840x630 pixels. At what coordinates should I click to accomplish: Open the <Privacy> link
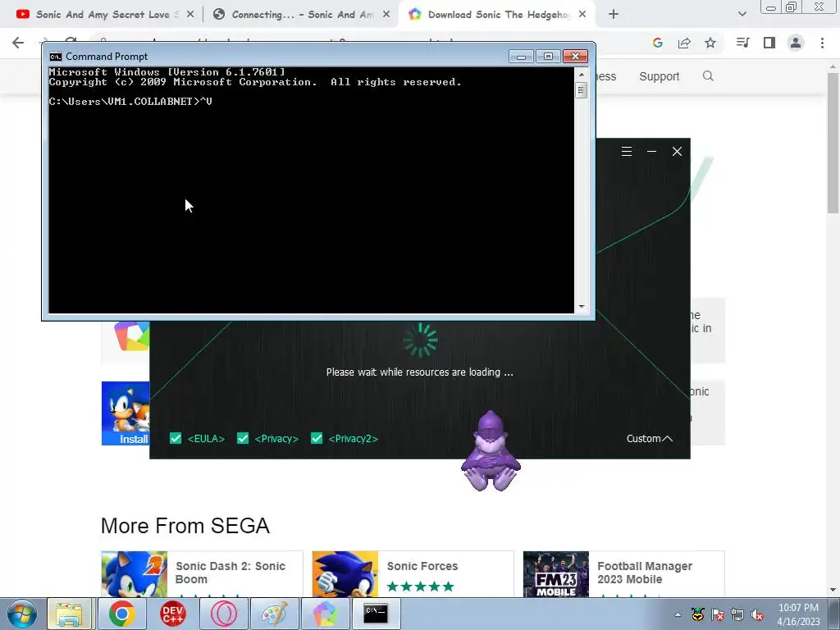(276, 439)
